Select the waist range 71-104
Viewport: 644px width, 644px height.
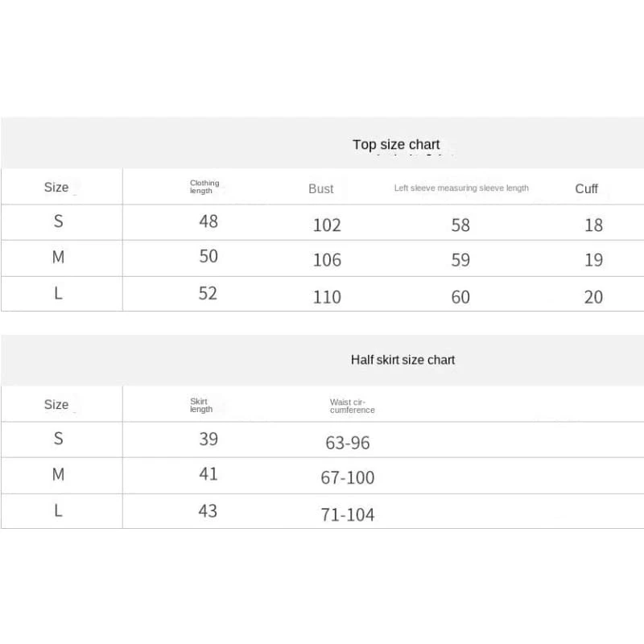coord(348,515)
